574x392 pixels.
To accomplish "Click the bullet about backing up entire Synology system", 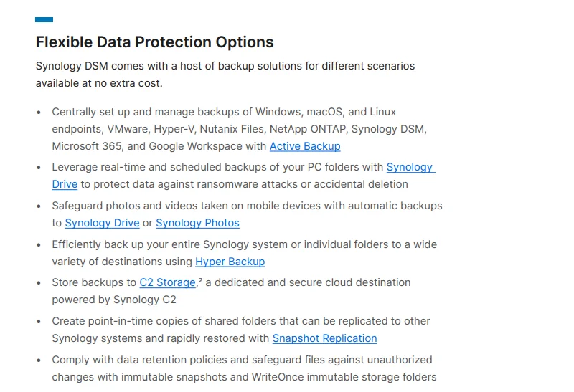I will click(x=244, y=244).
